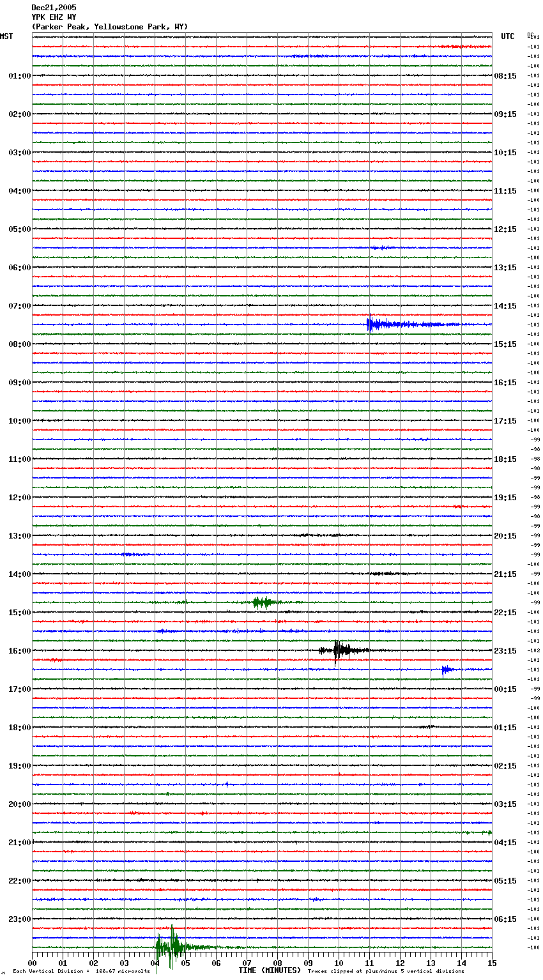Click the 14:00 MST hour label

pyautogui.click(x=20, y=574)
